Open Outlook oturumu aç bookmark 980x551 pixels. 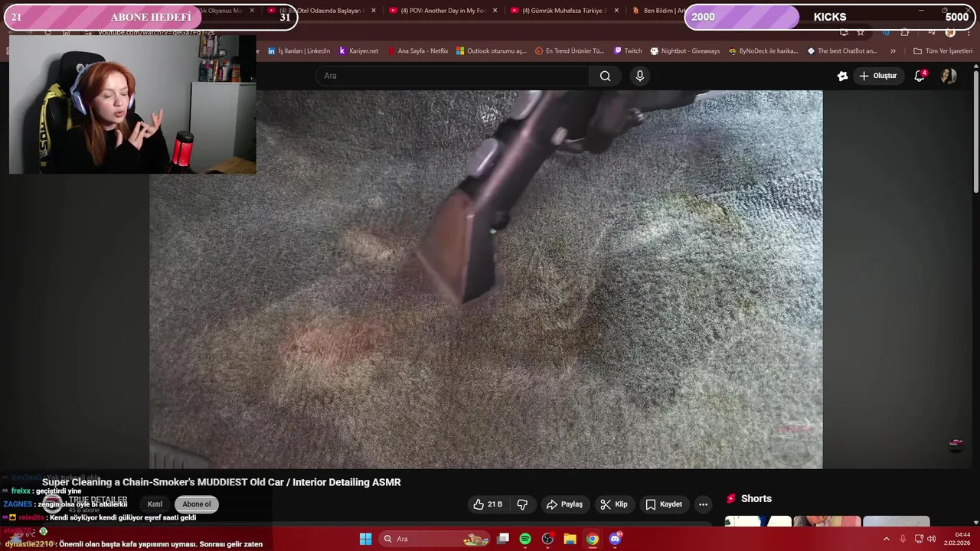492,51
